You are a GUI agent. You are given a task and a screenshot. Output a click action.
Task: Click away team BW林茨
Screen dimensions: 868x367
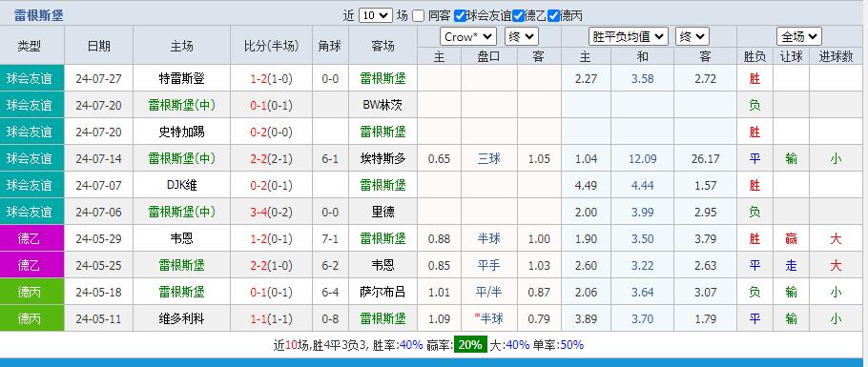[x=382, y=105]
